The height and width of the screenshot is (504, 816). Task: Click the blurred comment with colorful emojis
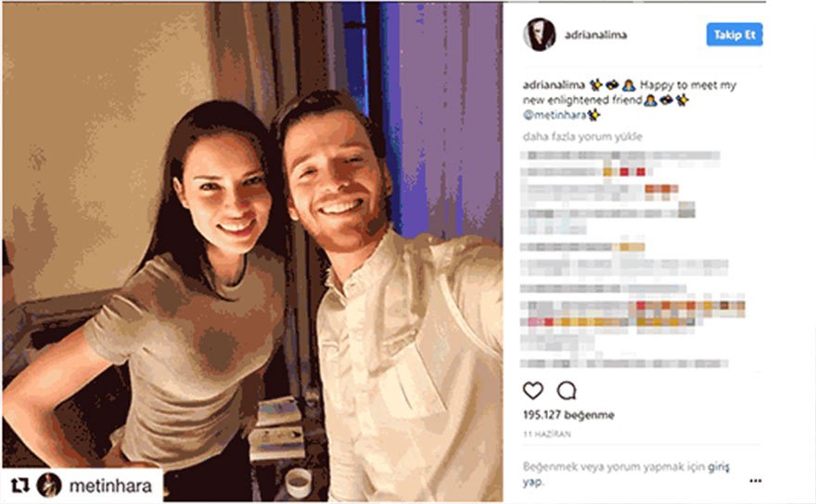coord(632,314)
